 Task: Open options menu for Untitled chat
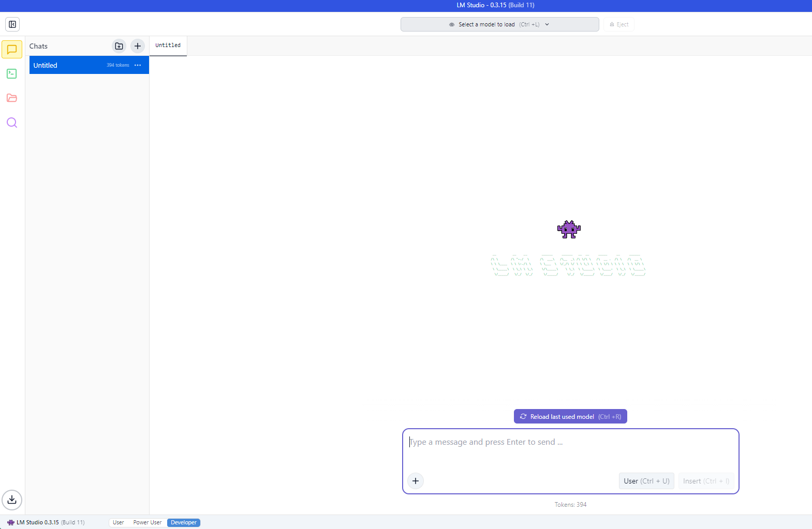click(x=138, y=65)
